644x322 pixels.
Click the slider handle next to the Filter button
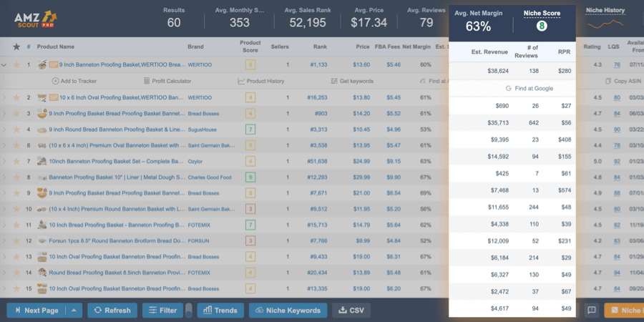coord(188,311)
